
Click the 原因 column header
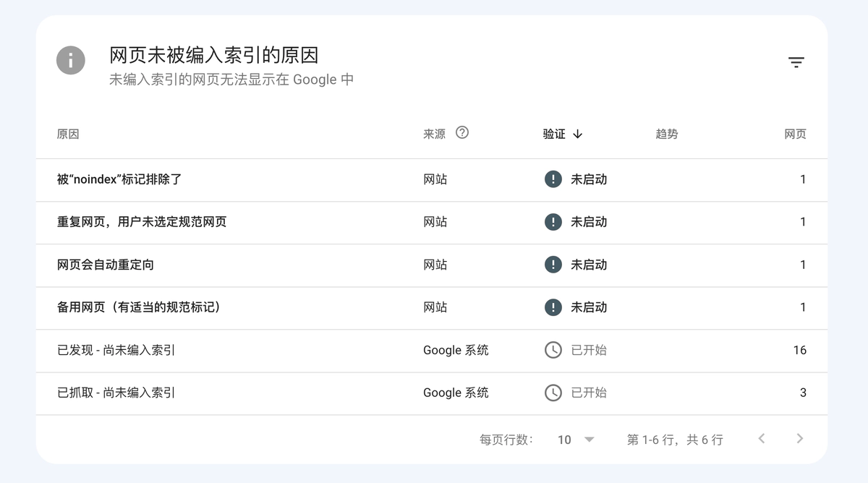(x=68, y=134)
